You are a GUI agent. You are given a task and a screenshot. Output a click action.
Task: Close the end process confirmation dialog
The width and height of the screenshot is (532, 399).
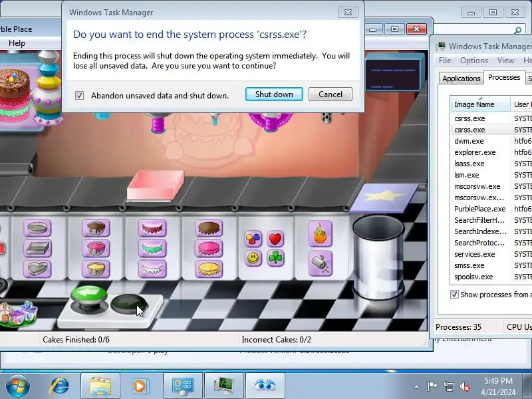pos(348,13)
